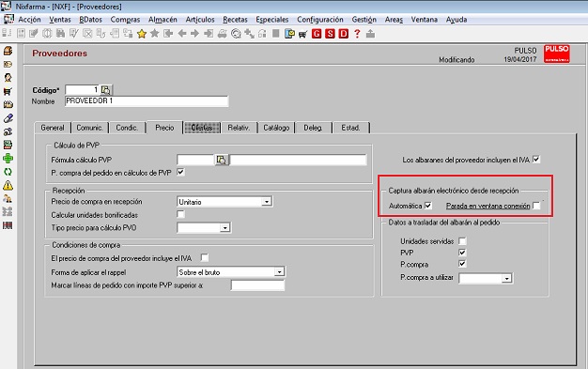
Task: Click the red G toolbar button
Action: tap(317, 34)
